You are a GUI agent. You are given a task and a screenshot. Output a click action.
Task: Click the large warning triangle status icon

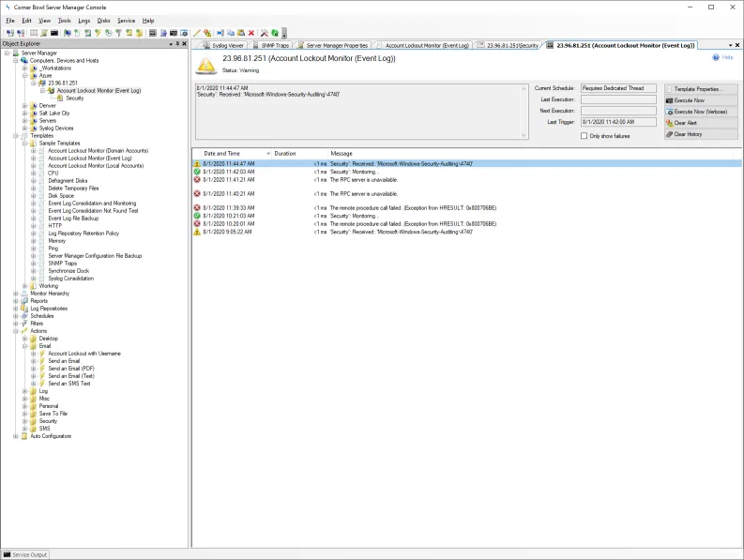[x=206, y=65]
